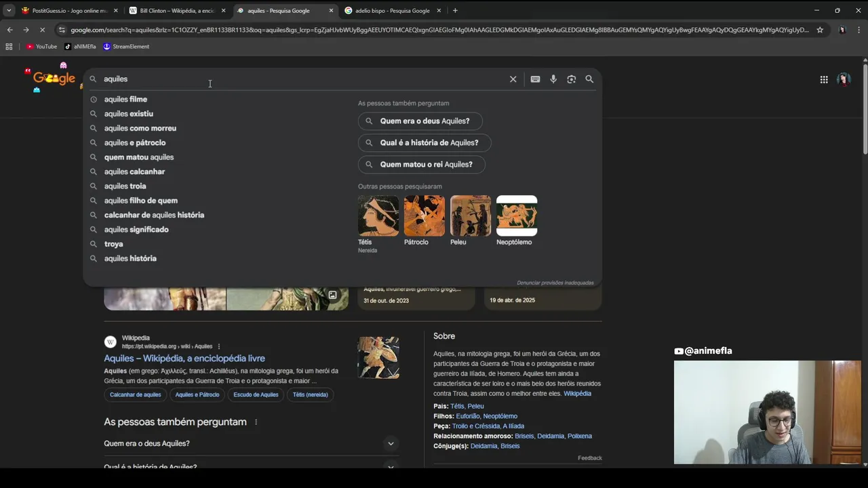Click Feedback link in knowledge panel
The image size is (868, 488).
click(590, 458)
